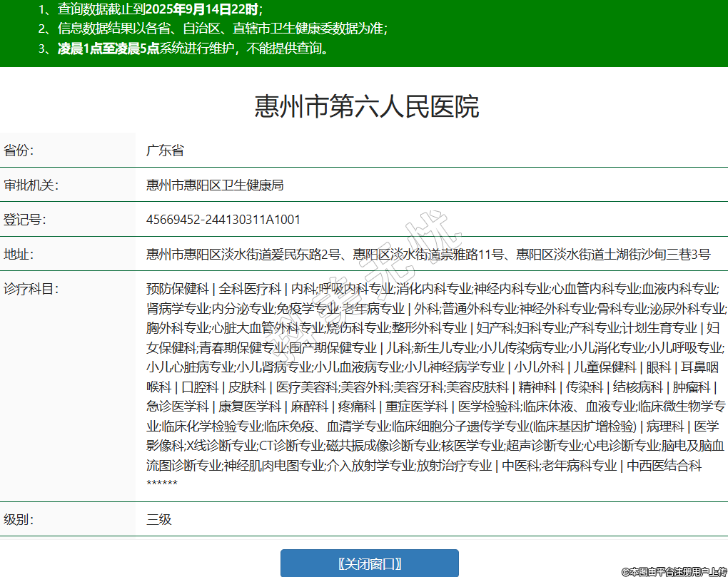
Task: Click registration number 45669452-244130311A1001
Action: (x=223, y=220)
